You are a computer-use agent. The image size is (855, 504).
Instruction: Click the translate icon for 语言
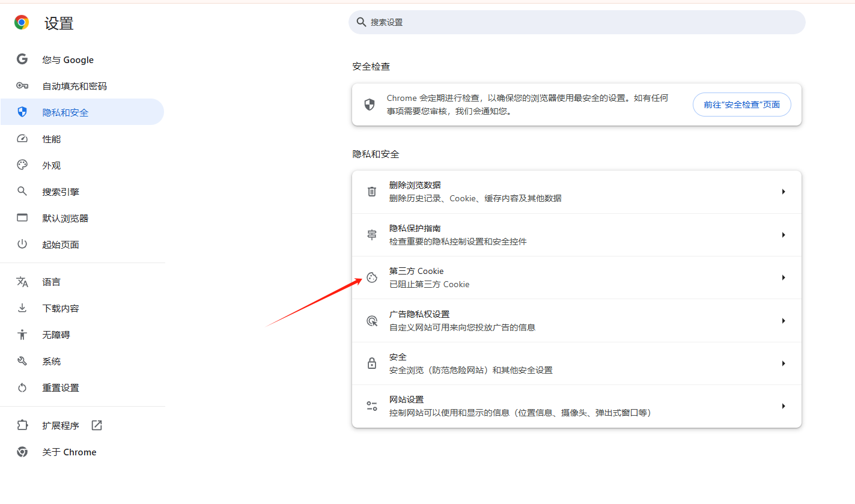point(22,282)
